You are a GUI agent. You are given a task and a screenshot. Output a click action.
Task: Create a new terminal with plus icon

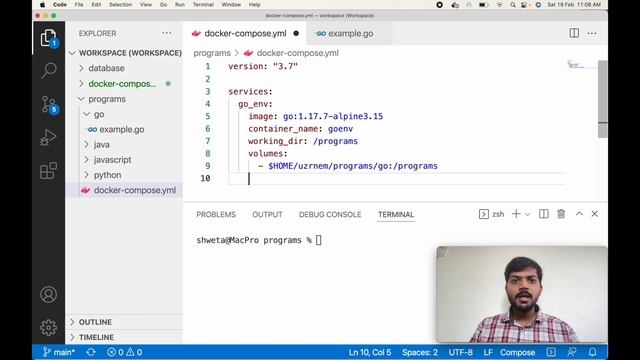click(516, 214)
